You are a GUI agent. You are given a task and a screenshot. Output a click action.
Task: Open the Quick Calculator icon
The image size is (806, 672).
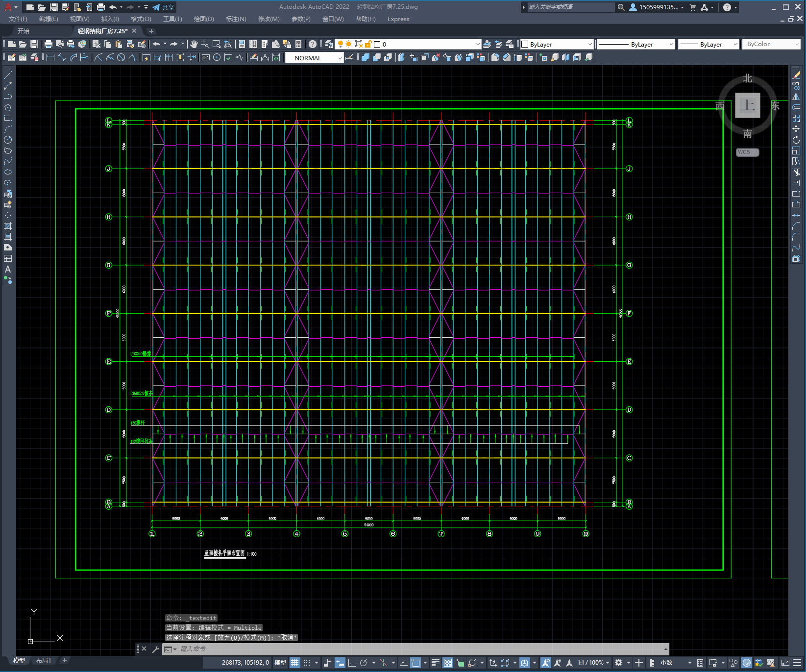[298, 44]
